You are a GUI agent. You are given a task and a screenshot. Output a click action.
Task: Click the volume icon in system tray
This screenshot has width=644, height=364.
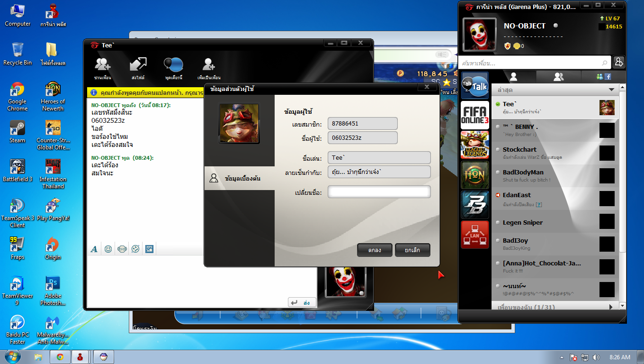pyautogui.click(x=595, y=357)
